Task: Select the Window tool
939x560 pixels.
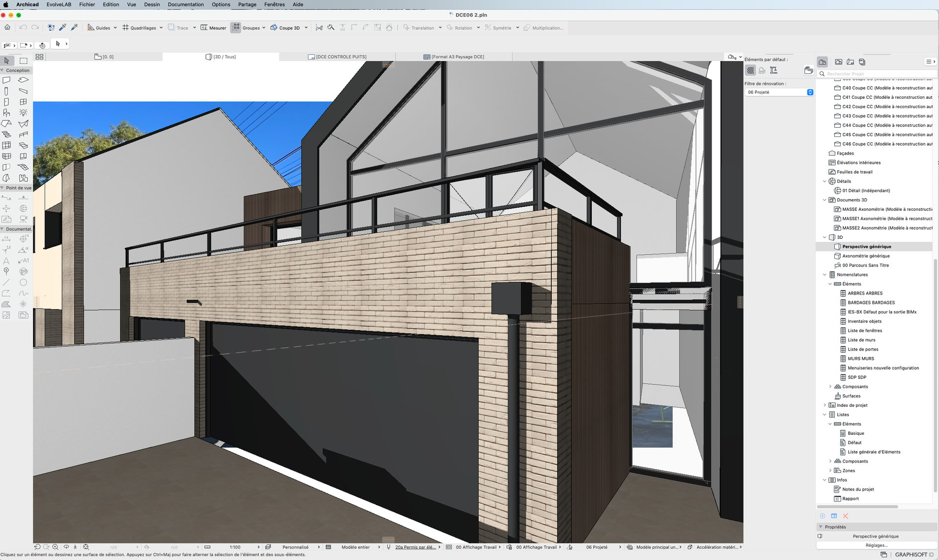Action: click(23, 102)
